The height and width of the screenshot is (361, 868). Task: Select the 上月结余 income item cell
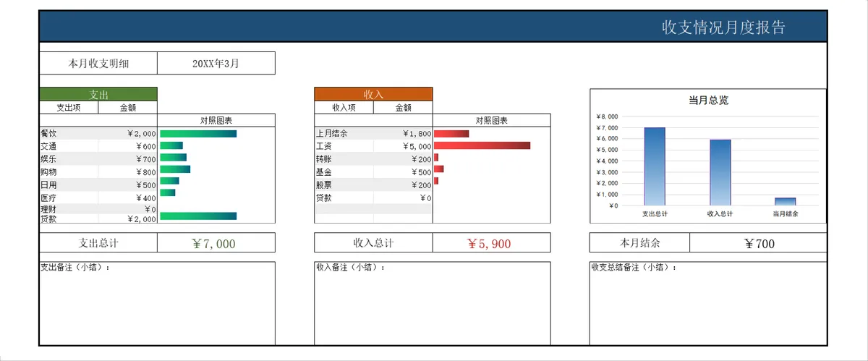(x=344, y=133)
